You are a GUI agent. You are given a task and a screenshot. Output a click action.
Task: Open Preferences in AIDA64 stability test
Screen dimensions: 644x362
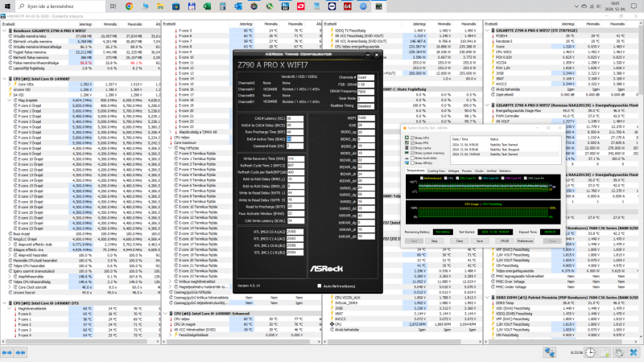[x=525, y=241]
